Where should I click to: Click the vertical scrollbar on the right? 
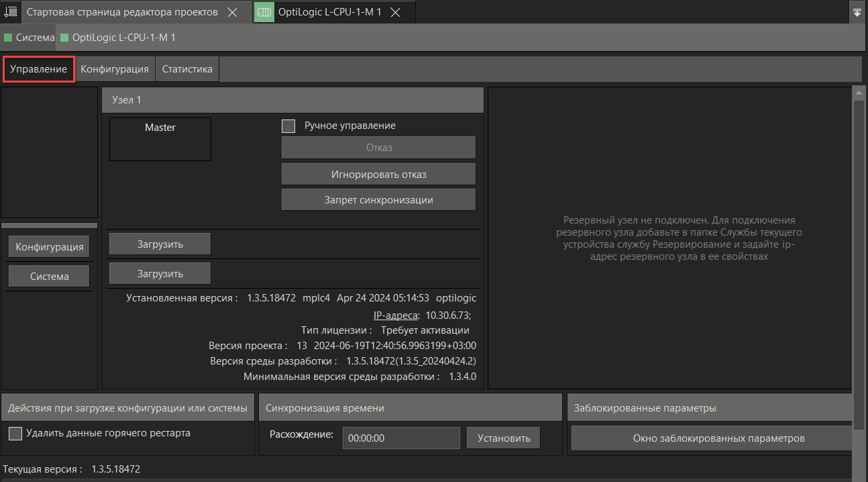(x=858, y=265)
